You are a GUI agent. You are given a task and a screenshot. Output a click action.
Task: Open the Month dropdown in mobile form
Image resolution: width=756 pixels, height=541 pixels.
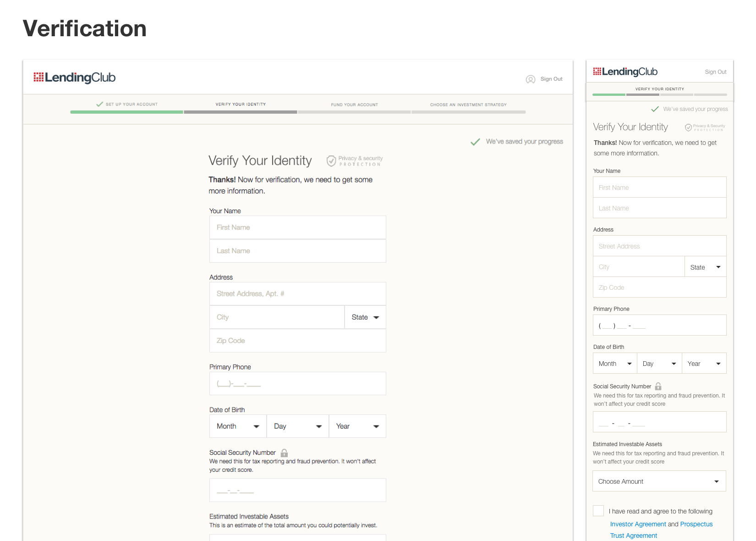point(615,364)
